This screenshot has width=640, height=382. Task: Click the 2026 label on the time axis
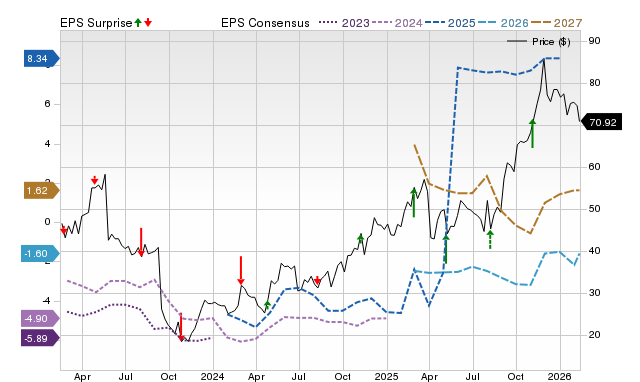coord(560,376)
